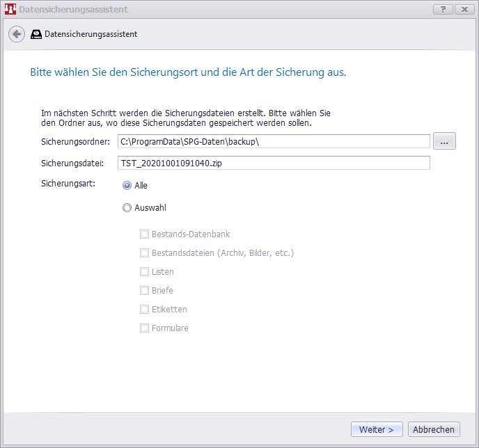Proceed with the Weiter > button

[377, 430]
